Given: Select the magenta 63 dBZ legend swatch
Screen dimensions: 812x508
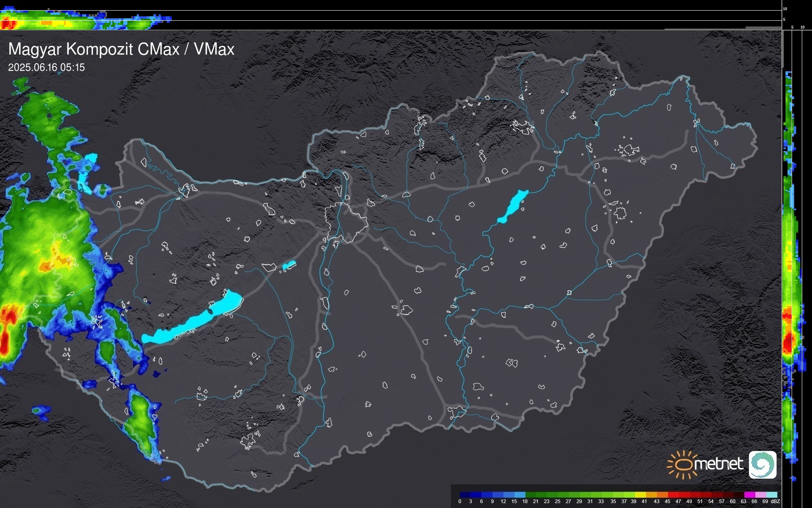Looking at the screenshot, I should 749,495.
